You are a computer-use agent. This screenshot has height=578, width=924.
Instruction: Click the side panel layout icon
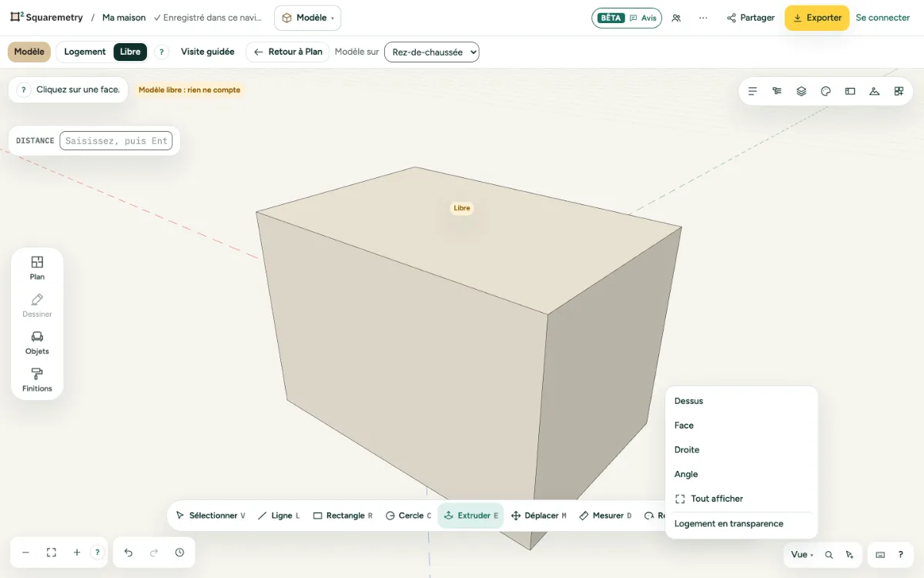coord(850,91)
